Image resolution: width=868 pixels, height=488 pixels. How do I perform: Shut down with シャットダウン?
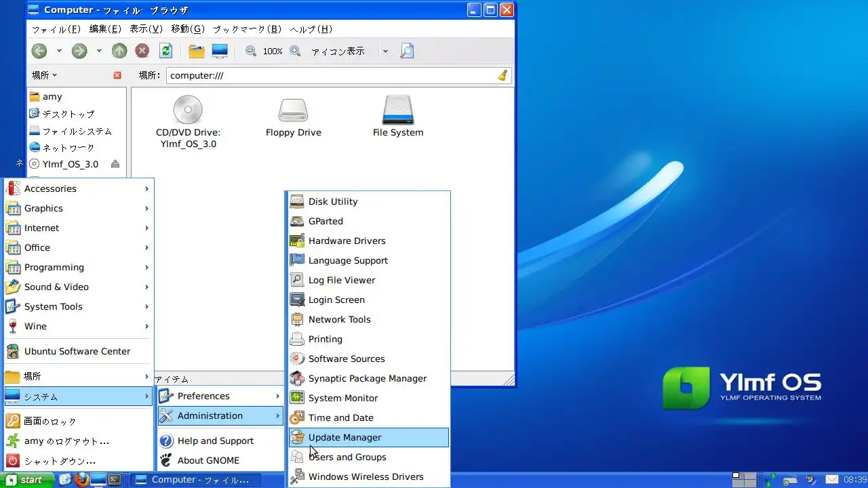(78, 460)
